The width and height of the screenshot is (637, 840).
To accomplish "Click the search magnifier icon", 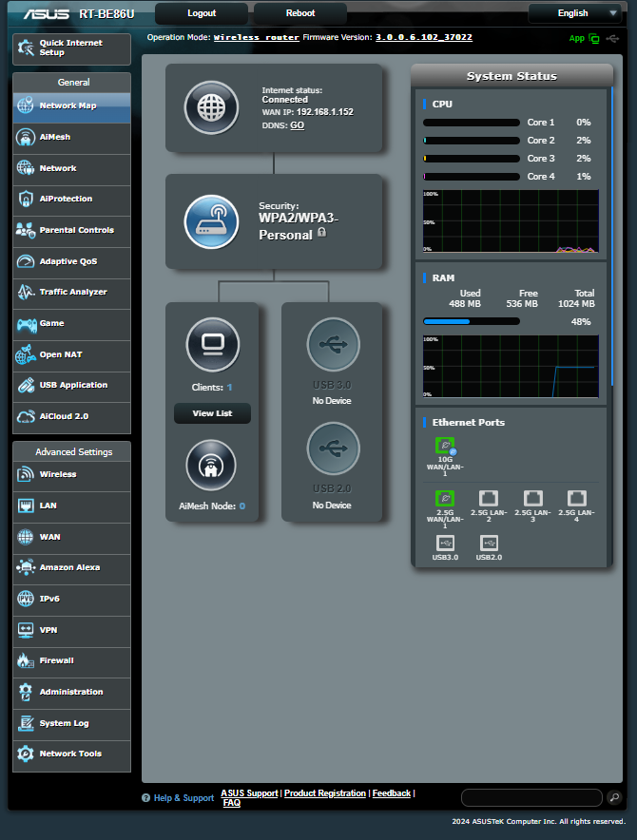I will [615, 797].
